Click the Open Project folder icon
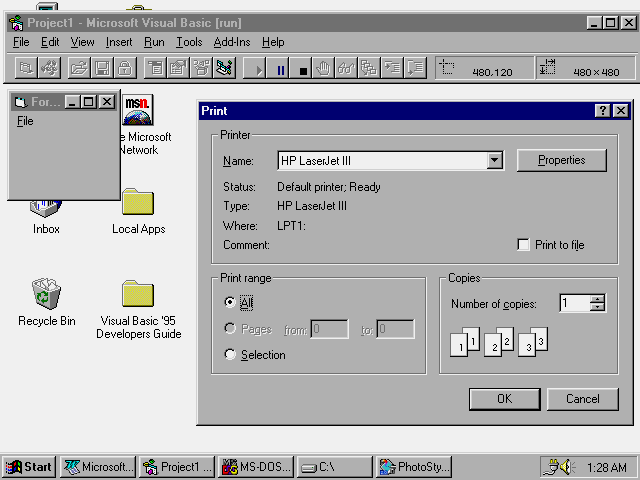Image resolution: width=640 pixels, height=480 pixels. pyautogui.click(x=79, y=69)
